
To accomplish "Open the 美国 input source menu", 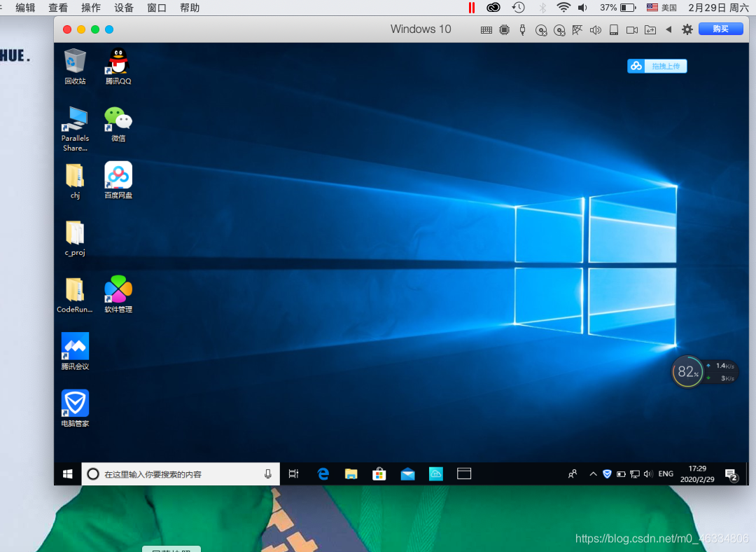I will click(x=662, y=8).
